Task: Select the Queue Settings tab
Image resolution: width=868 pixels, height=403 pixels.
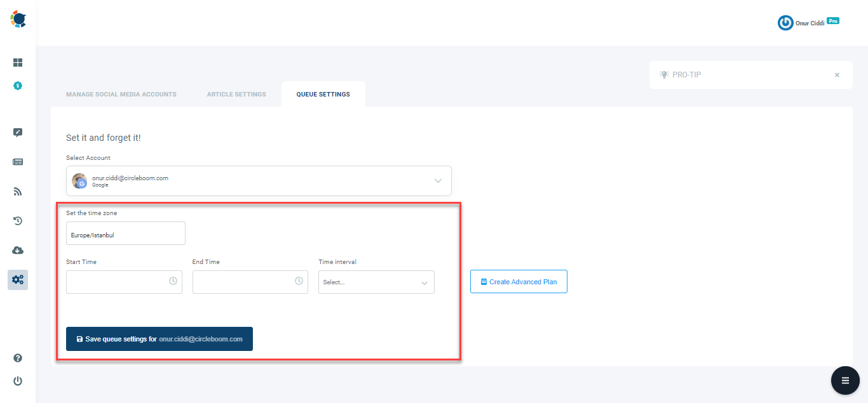Action: [323, 94]
